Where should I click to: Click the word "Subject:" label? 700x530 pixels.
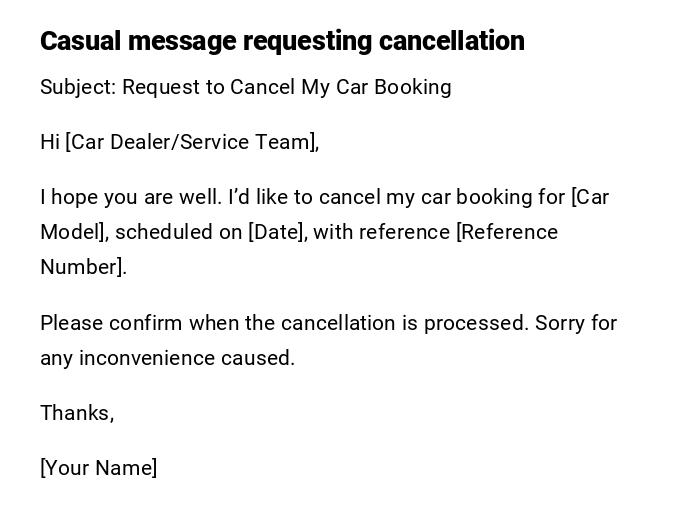(x=78, y=87)
